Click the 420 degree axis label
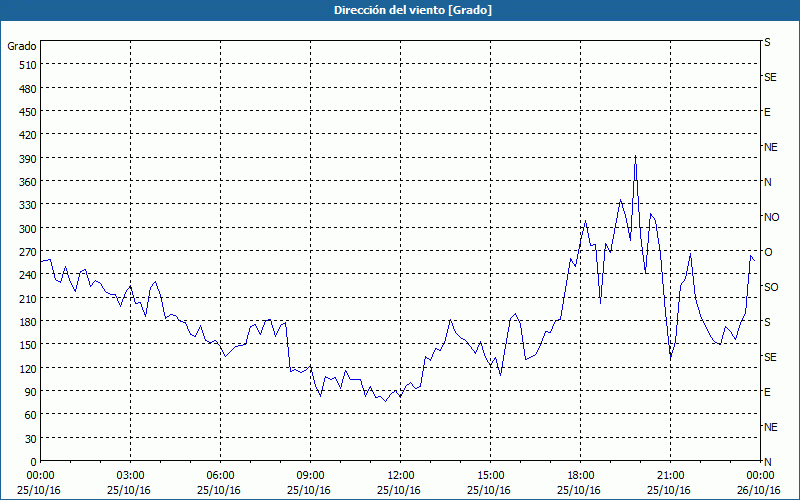The image size is (800, 500). coord(28,135)
